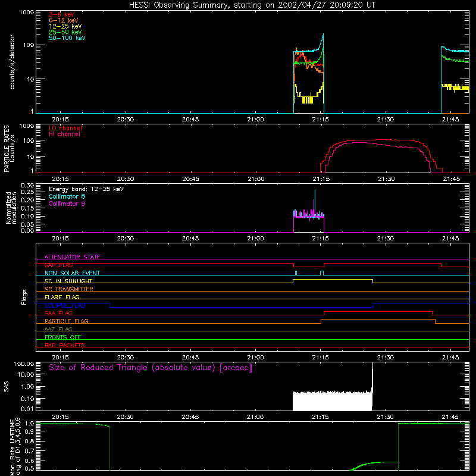Click the Size of Reduced Triangle label
Screen dimensions: 476x476
tap(151, 368)
